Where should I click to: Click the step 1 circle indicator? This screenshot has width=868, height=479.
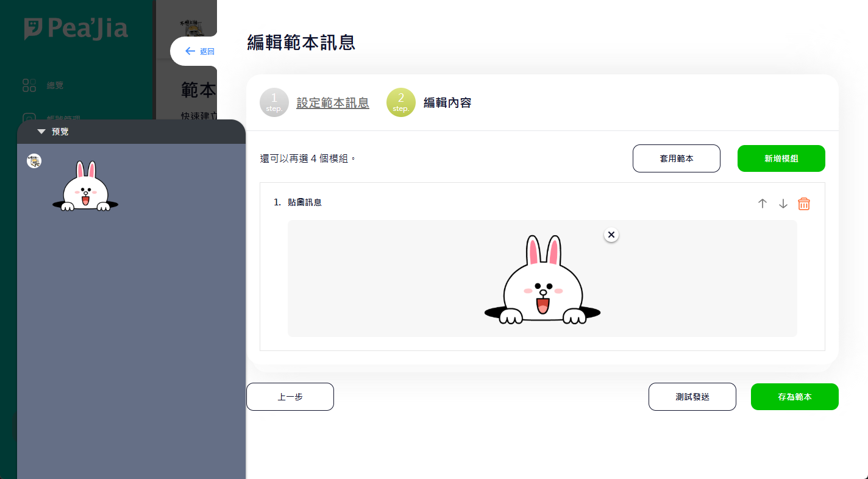[x=274, y=102]
